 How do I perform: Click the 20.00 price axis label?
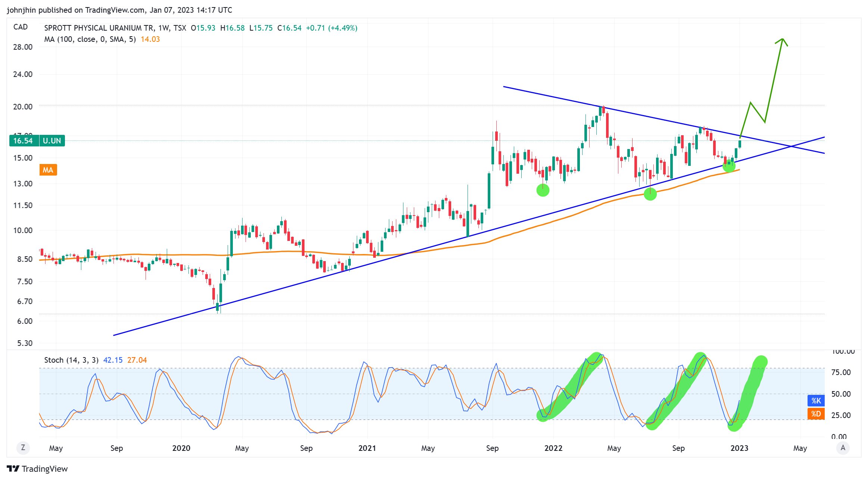tap(23, 106)
